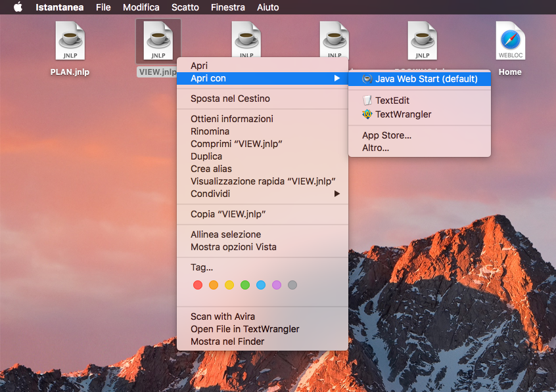
Task: Select the VIEW.jnlp file icon
Action: [x=158, y=41]
